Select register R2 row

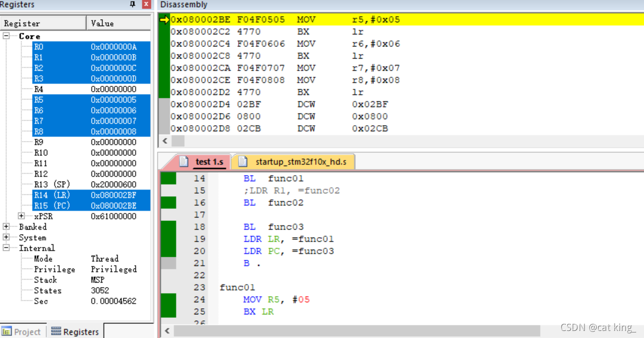coord(91,68)
